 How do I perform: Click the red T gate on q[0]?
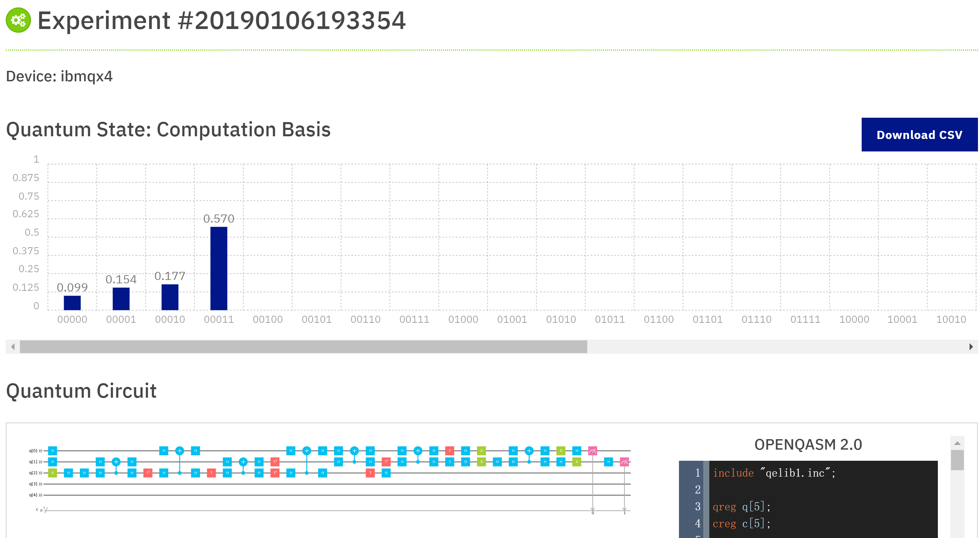[450, 451]
